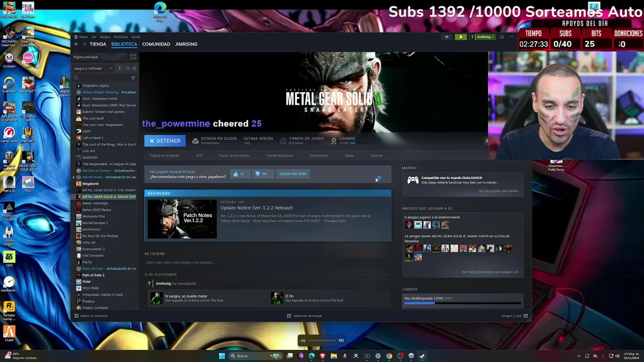The width and height of the screenshot is (644, 362).
Task: Toggle the ready-to-play filter icon
Action: coord(134,68)
